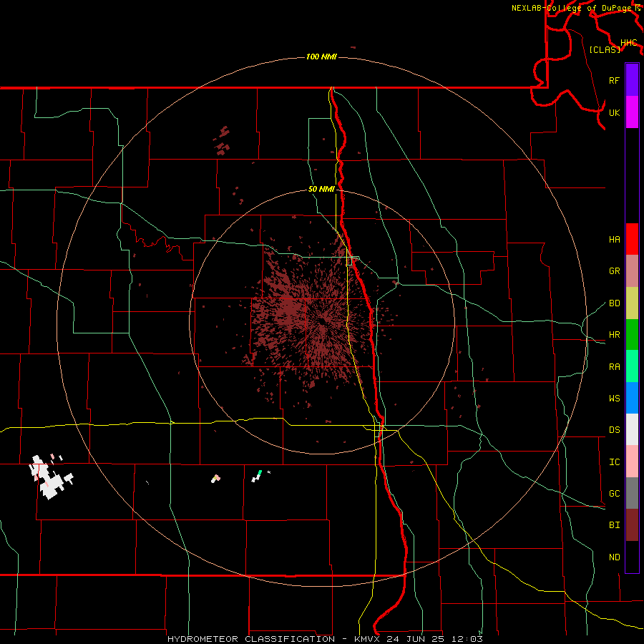The height and width of the screenshot is (644, 644).
Task: Click the WS legend label
Action: click(x=615, y=399)
